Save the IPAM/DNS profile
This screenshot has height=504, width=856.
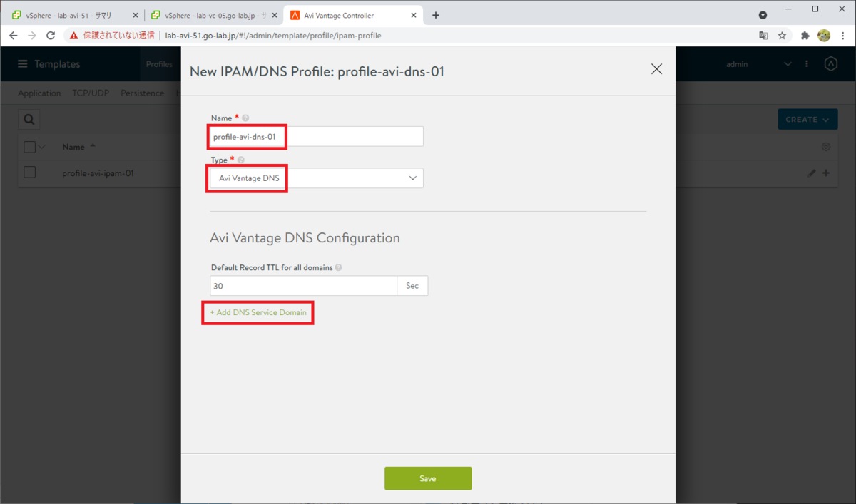point(428,478)
